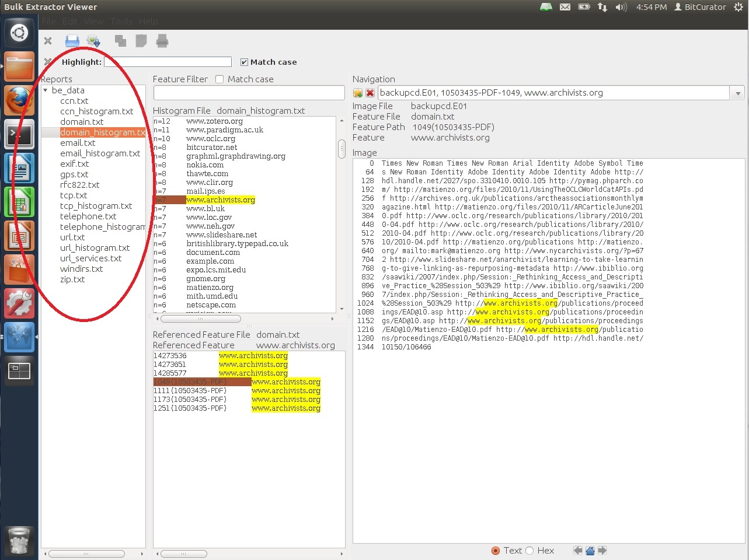The image size is (749, 560).
Task: Click the gray page icon in the toolbar
Action: [x=141, y=41]
